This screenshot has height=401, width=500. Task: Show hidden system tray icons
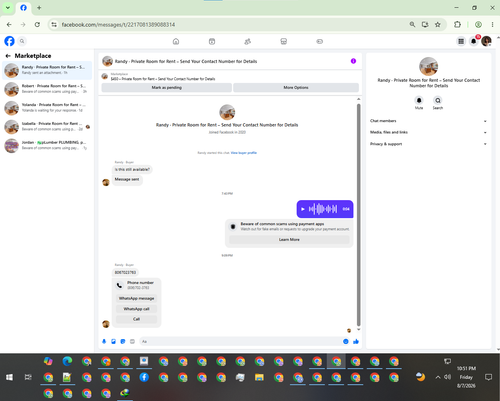(x=438, y=377)
